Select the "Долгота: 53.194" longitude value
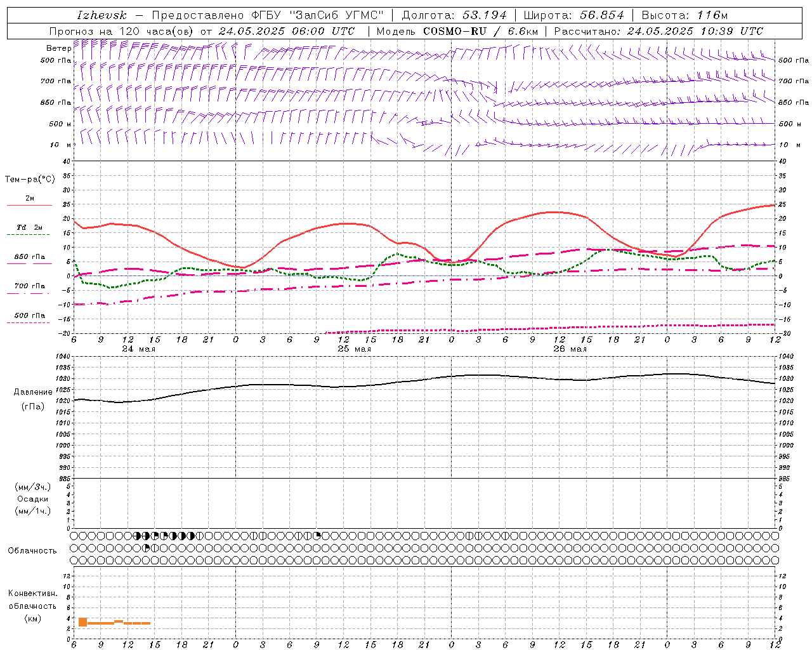 (454, 15)
